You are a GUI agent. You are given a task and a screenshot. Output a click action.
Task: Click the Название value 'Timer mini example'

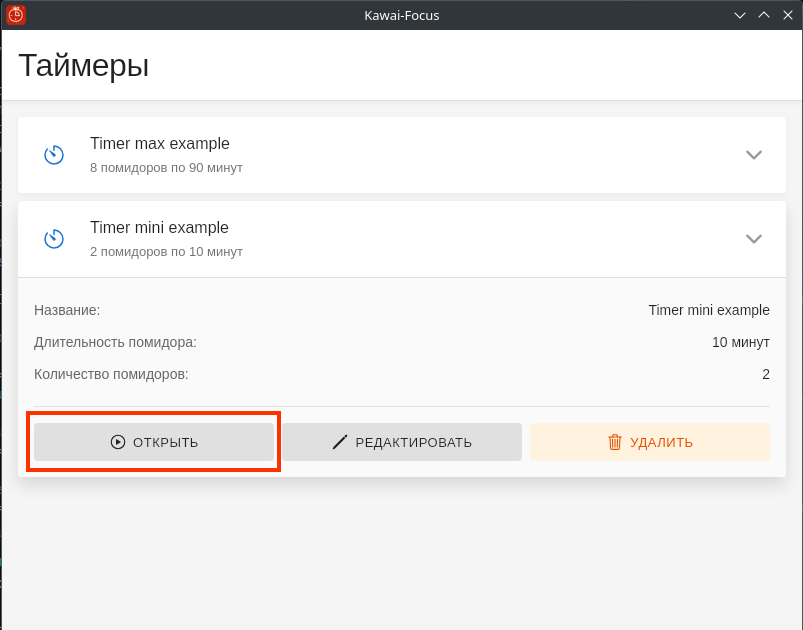[709, 310]
